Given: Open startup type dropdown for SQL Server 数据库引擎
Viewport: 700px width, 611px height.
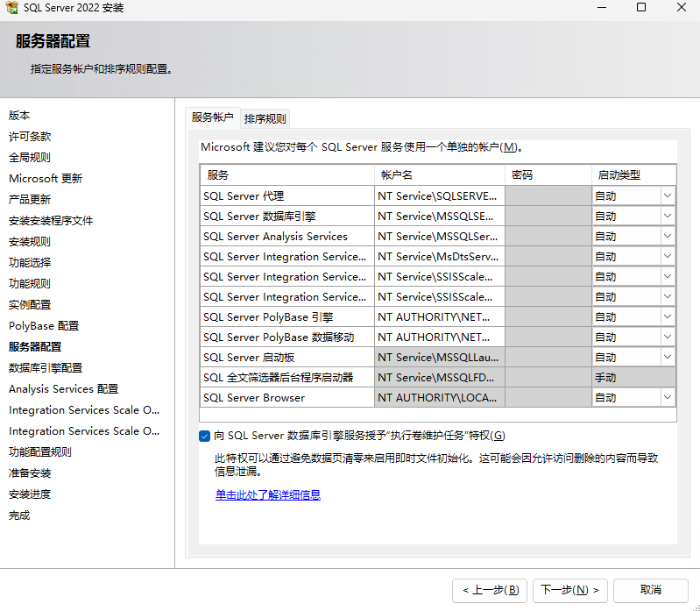Looking at the screenshot, I should point(668,216).
